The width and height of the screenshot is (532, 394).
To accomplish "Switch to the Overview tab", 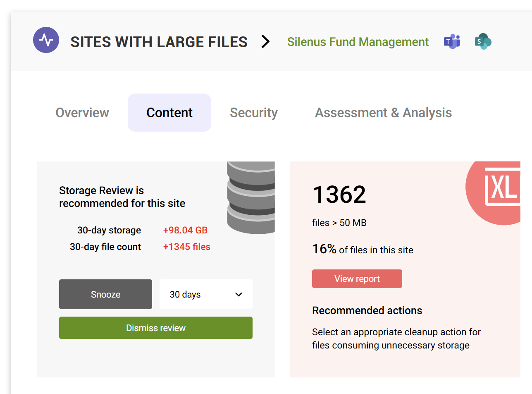I will pyautogui.click(x=82, y=113).
